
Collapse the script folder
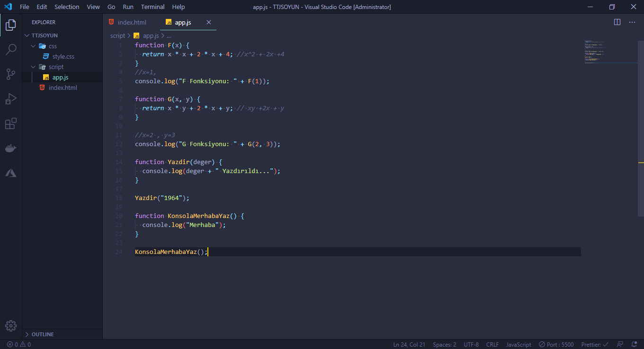point(55,67)
